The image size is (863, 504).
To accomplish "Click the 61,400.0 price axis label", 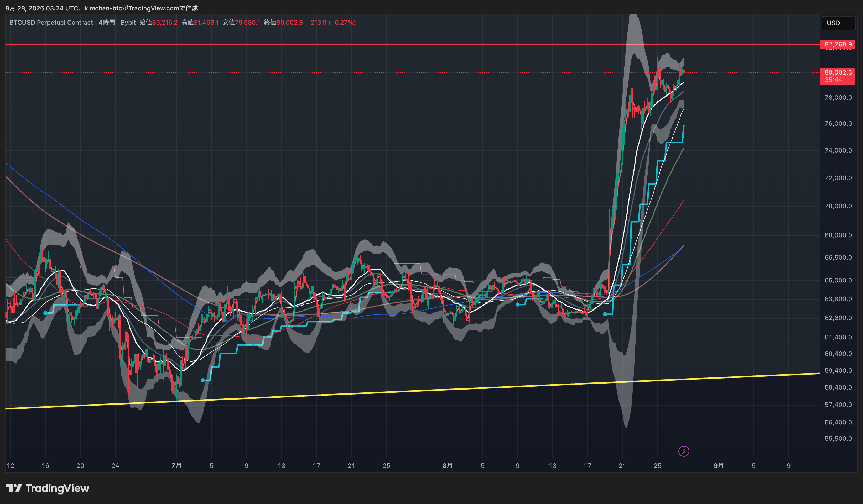I will pos(838,338).
